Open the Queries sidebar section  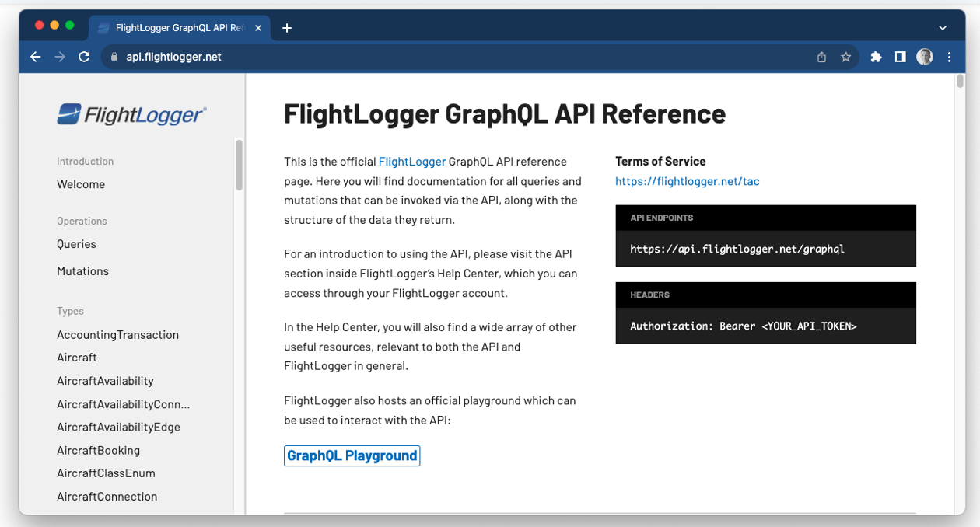(x=76, y=244)
